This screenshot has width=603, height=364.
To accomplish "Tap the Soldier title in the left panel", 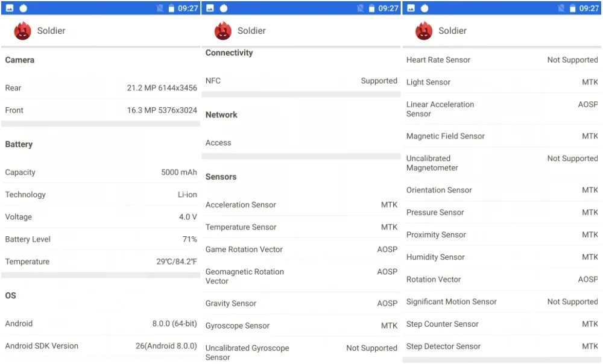I will pyautogui.click(x=51, y=31).
